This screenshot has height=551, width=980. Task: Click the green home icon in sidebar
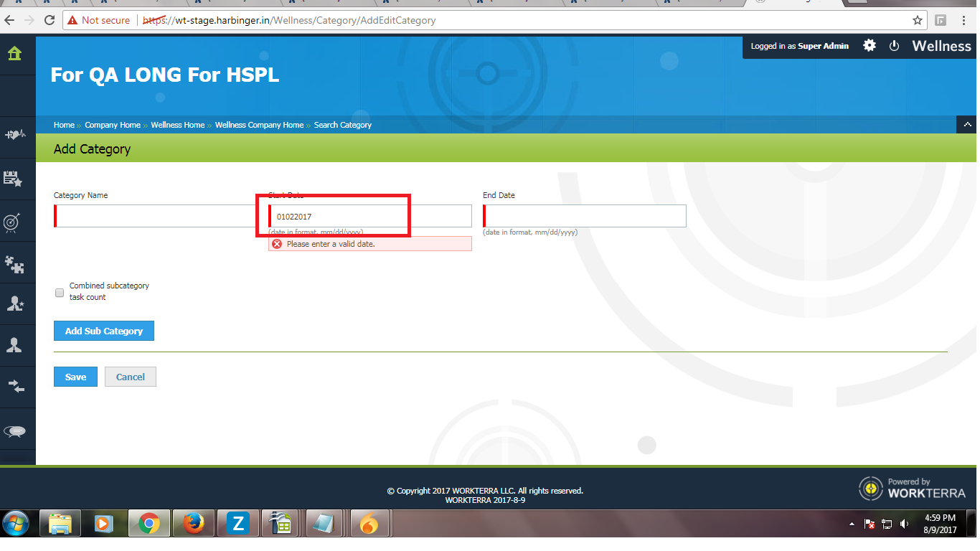[14, 54]
